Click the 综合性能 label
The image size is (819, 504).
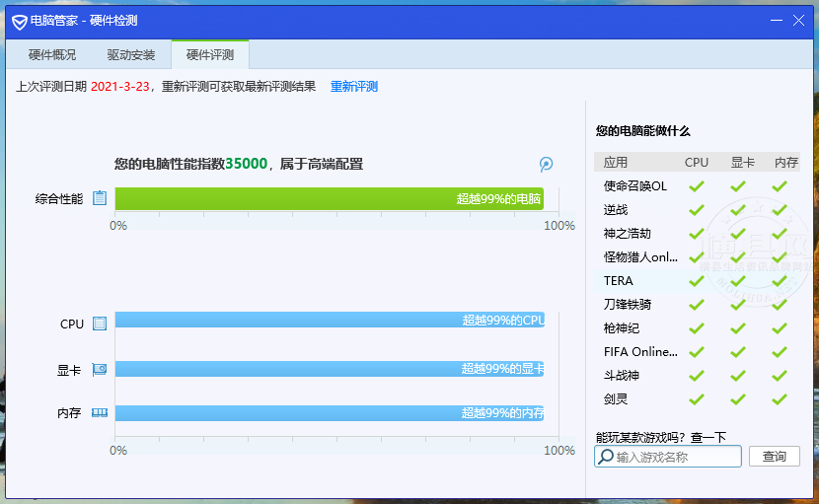(x=58, y=199)
